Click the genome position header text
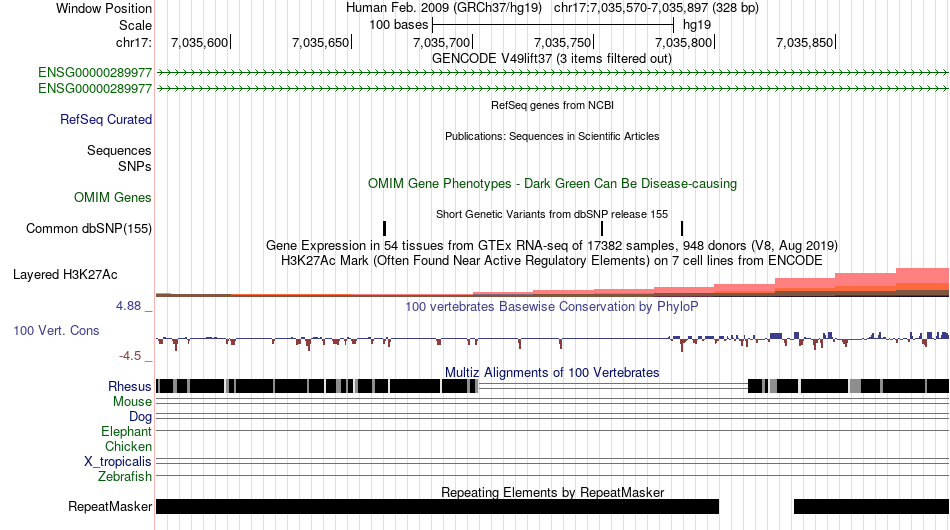This screenshot has width=950, height=530. point(552,8)
